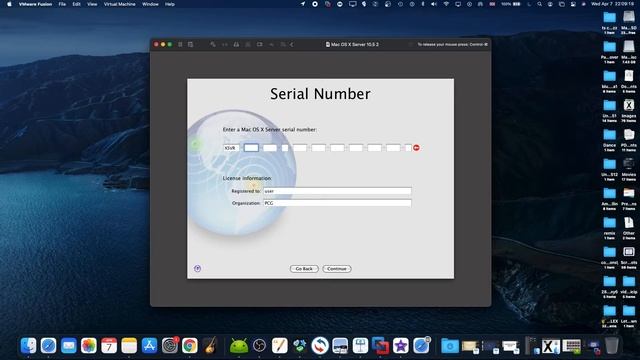Open Photos from the Dock
Screen dimensions: 640x360
pos(89,346)
